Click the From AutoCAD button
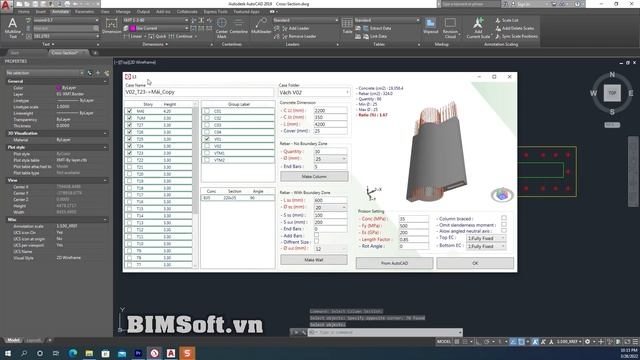The width and height of the screenshot is (640, 360). point(394,263)
